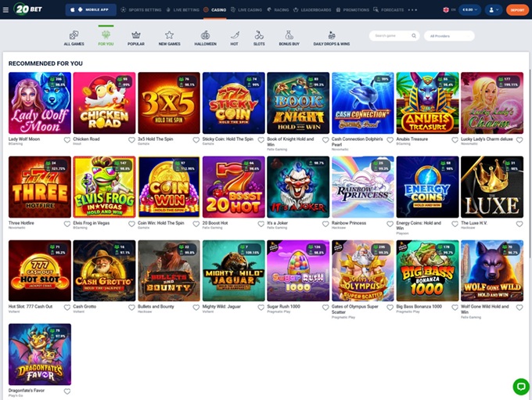The width and height of the screenshot is (532, 400).
Task: Select the Slots cherries category
Action: tap(259, 38)
